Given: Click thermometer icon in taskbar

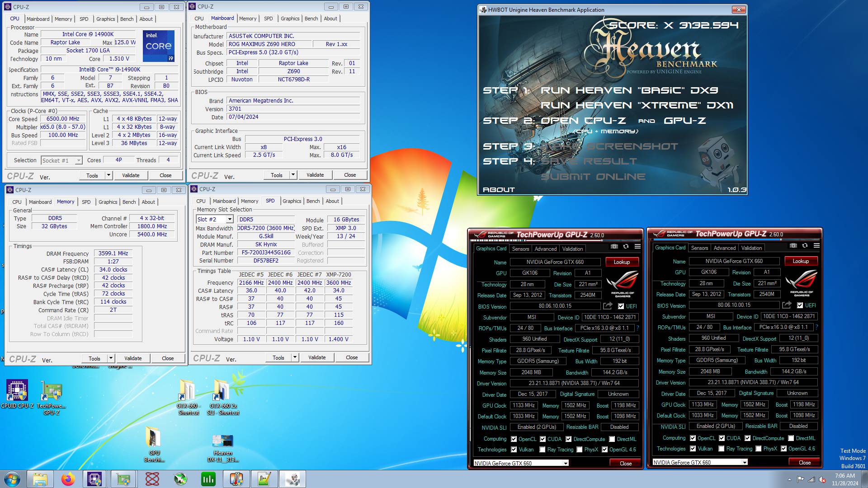Looking at the screenshot, I should 236,479.
